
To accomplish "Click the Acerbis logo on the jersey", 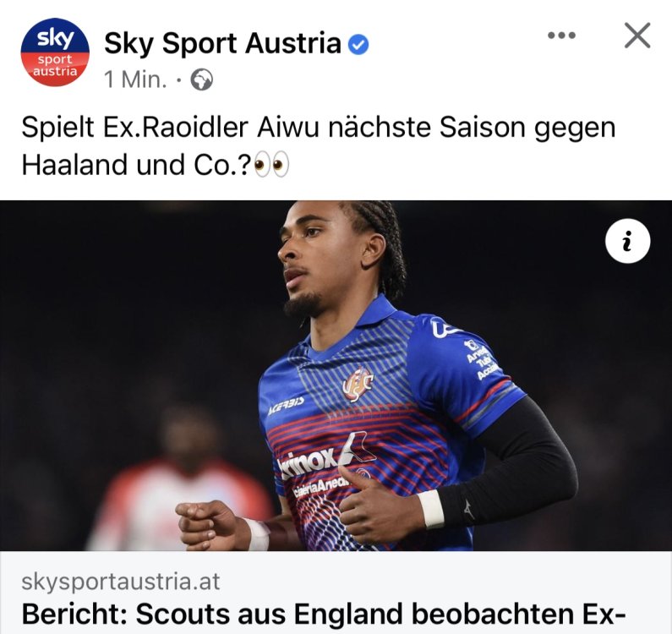I will pos(286,405).
